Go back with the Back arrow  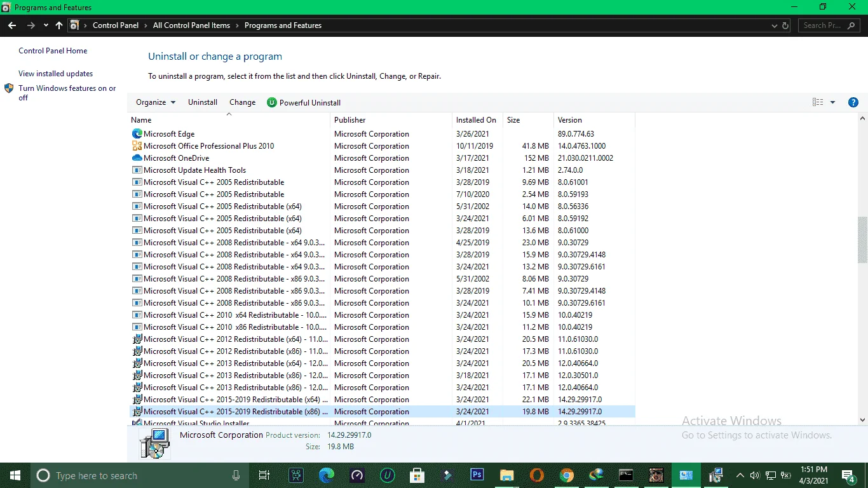(x=12, y=25)
